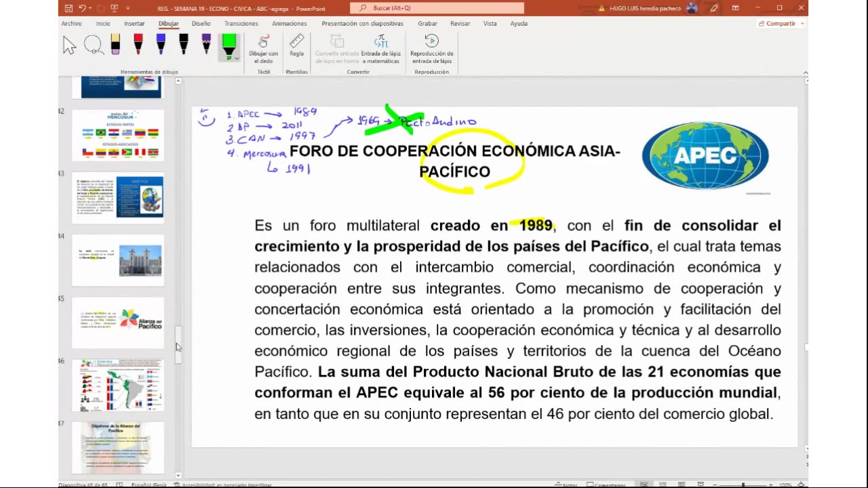Open the Transiciones tab
Screen dimensions: 868x488
(241, 23)
